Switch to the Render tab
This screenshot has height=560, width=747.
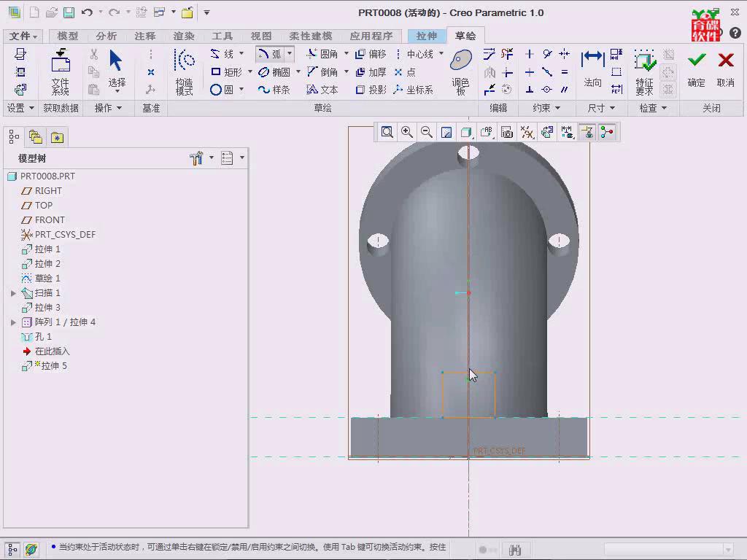click(x=184, y=36)
